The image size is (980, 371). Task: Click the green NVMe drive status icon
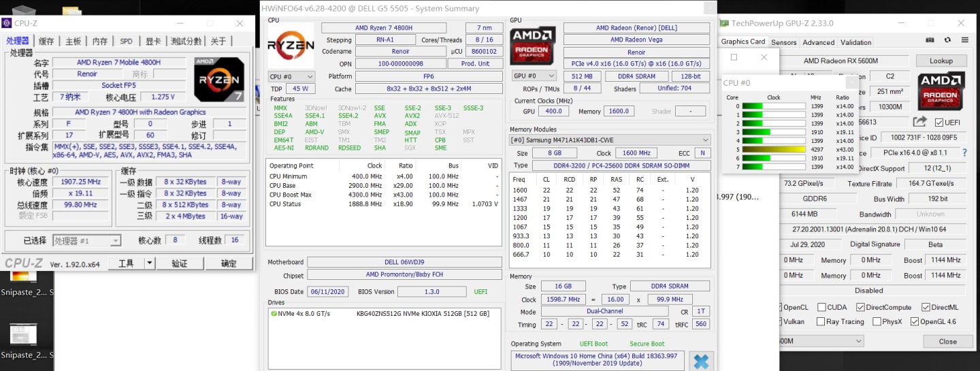(273, 314)
